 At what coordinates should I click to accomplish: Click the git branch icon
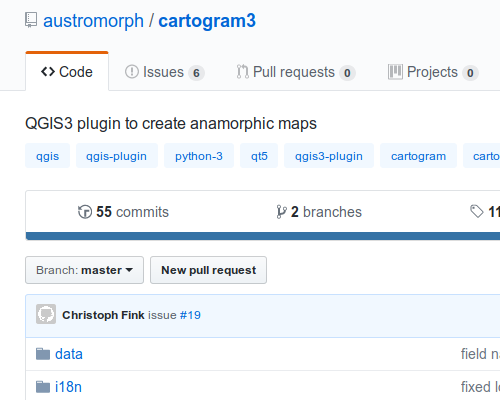(281, 212)
